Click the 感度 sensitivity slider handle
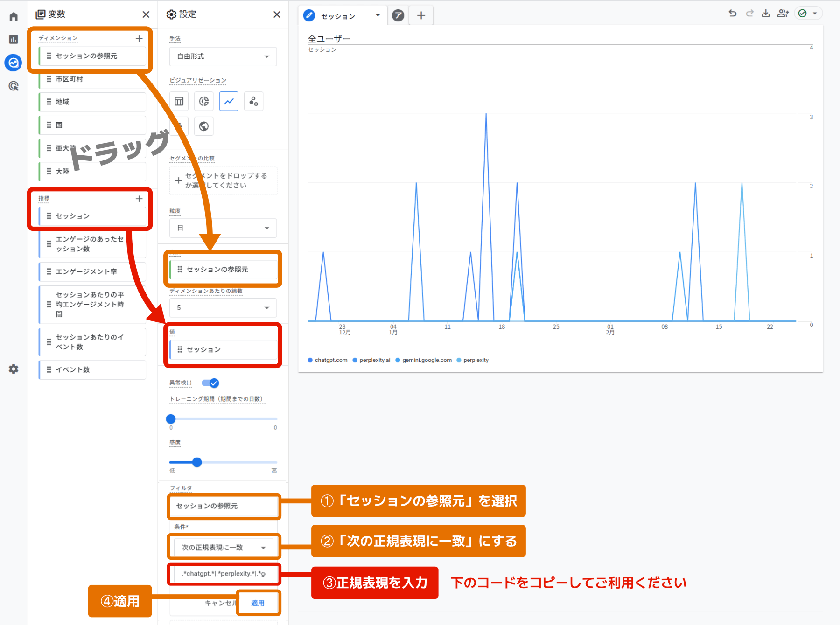The height and width of the screenshot is (625, 840). tap(197, 462)
